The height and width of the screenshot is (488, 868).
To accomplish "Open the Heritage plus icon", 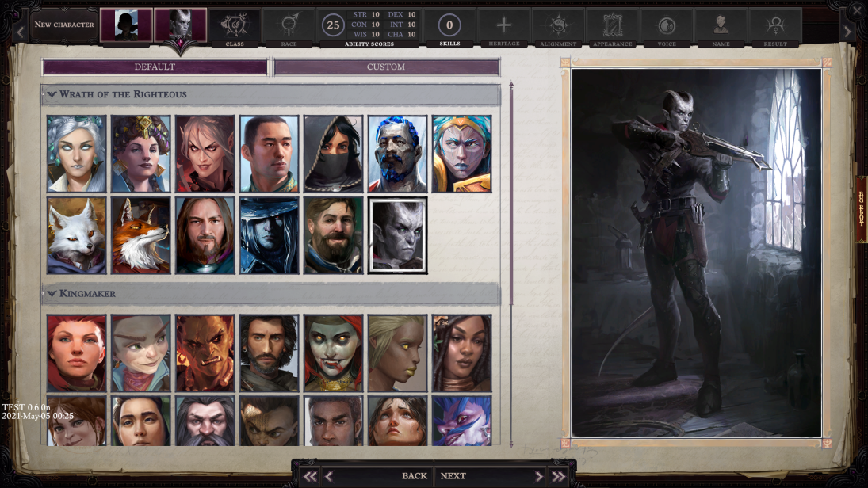I will tap(503, 27).
